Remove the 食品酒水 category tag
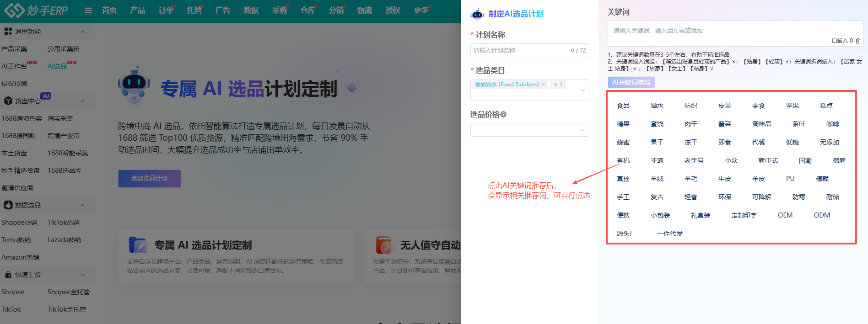868x324 pixels. coord(544,85)
